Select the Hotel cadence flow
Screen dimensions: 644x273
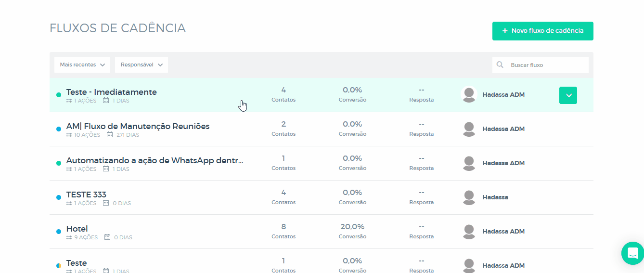(x=77, y=229)
